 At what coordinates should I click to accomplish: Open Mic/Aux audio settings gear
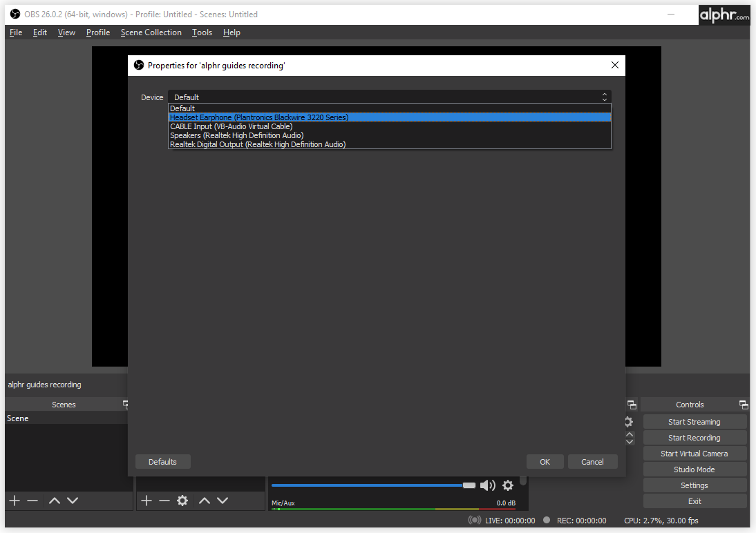pyautogui.click(x=508, y=485)
